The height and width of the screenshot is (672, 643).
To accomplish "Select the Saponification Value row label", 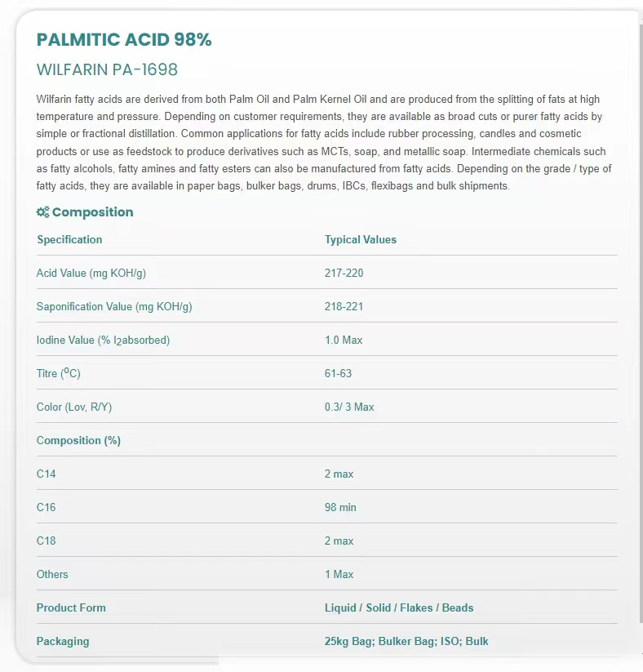I will 114,306.
